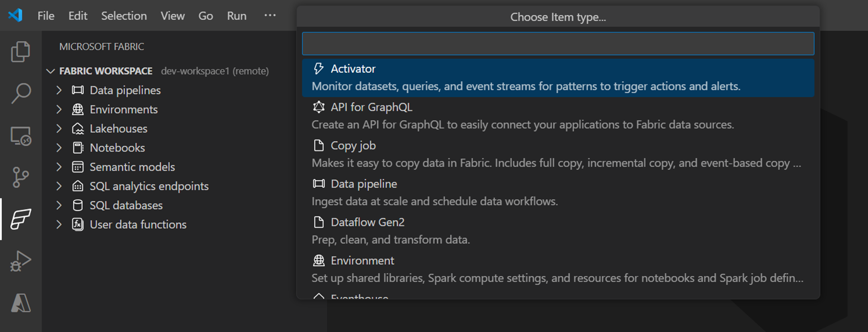Viewport: 868px width, 332px height.
Task: Select Activator item type
Action: tap(558, 78)
